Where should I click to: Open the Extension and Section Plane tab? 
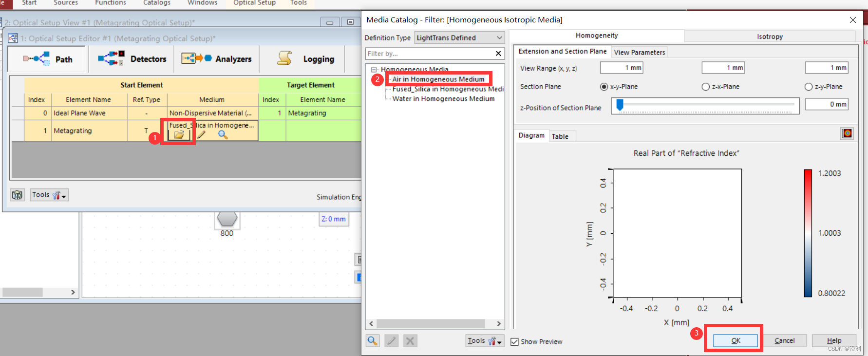[x=562, y=51]
